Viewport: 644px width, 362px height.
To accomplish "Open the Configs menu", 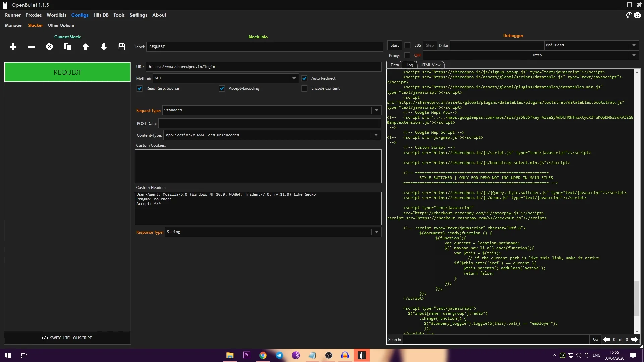I will click(x=80, y=15).
